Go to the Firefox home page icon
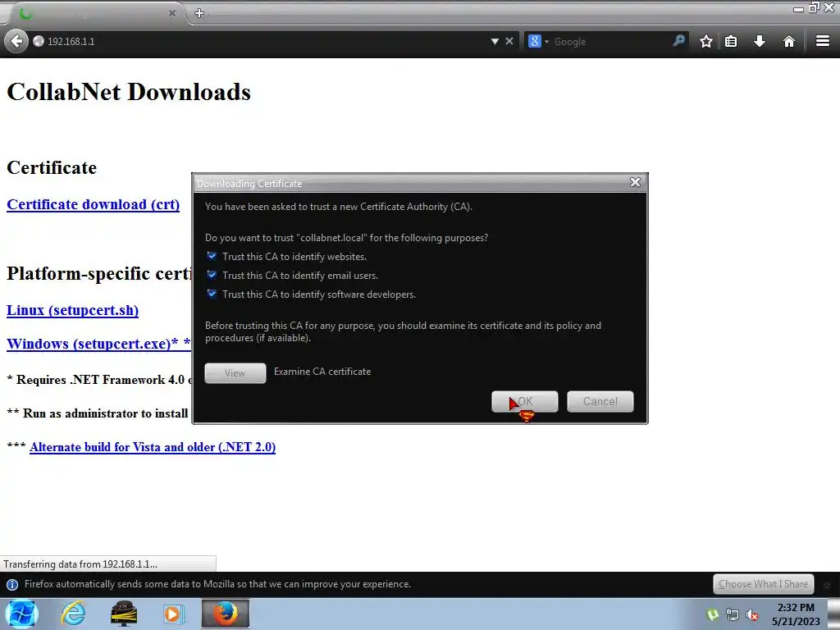 (x=788, y=41)
